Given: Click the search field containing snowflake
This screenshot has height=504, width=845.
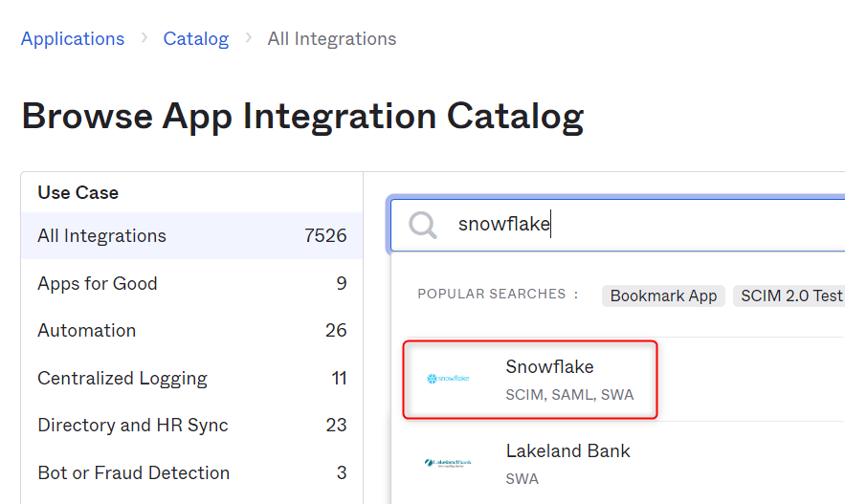Looking at the screenshot, I should 617,225.
